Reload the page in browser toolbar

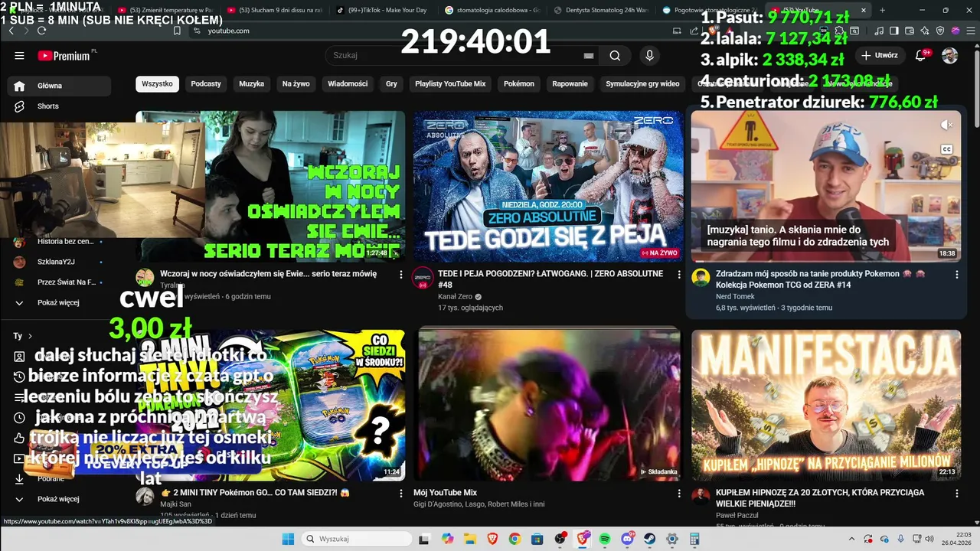click(x=41, y=31)
